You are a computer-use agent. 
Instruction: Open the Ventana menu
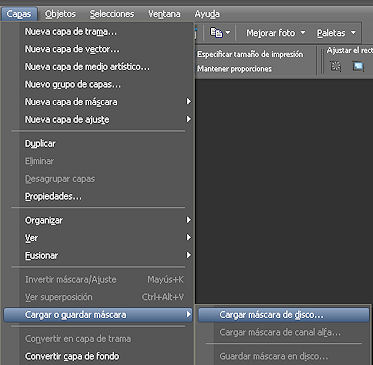(164, 14)
